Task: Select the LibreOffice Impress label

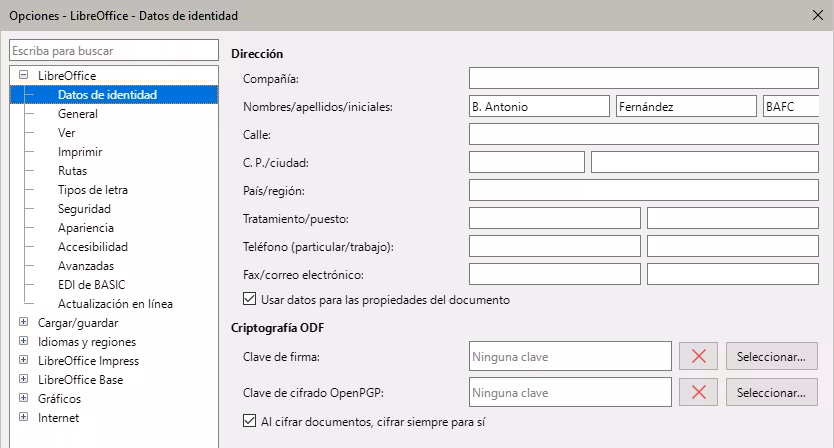Action: pyautogui.click(x=88, y=361)
